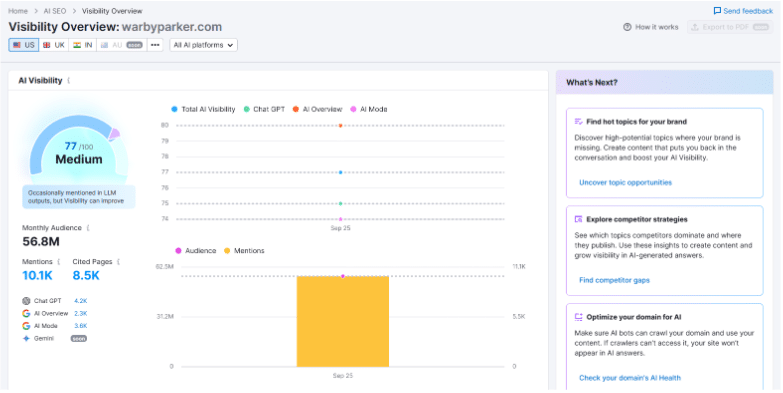Click Check your domain's AI Health link
The image size is (783, 393).
tap(630, 378)
